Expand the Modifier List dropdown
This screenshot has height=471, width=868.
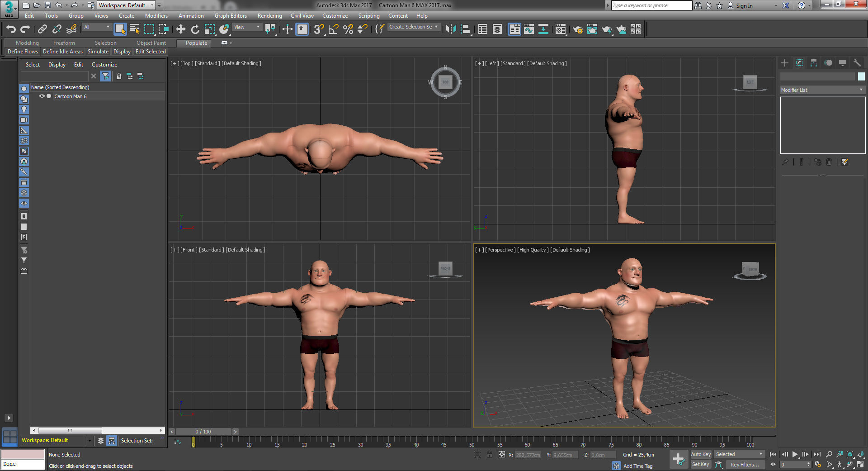pyautogui.click(x=822, y=90)
